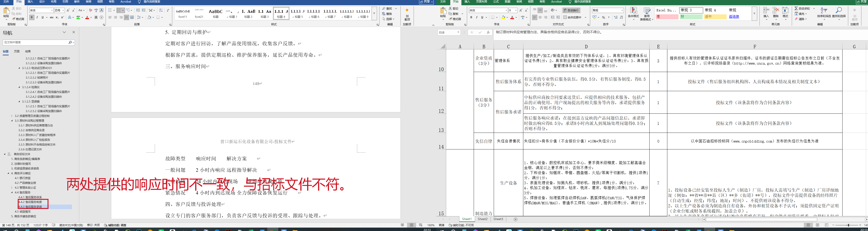Go to 4.4.1 售后服务体系 heading
Image resolution: width=868 pixels, height=231 pixels.
coord(30,197)
